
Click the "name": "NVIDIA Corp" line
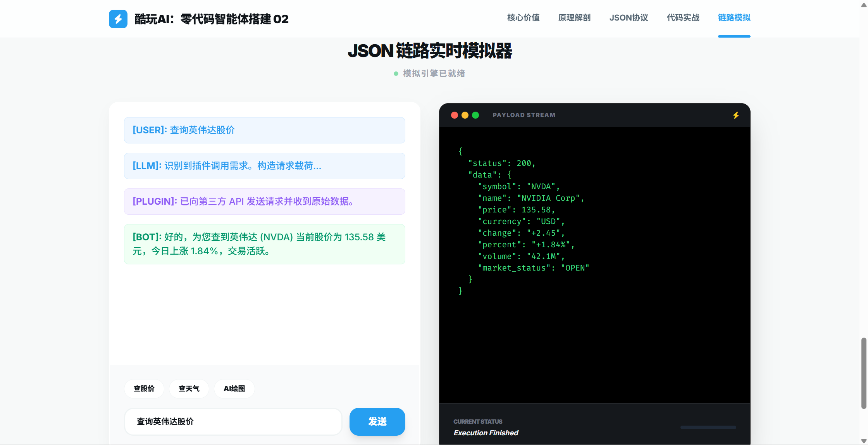click(531, 198)
